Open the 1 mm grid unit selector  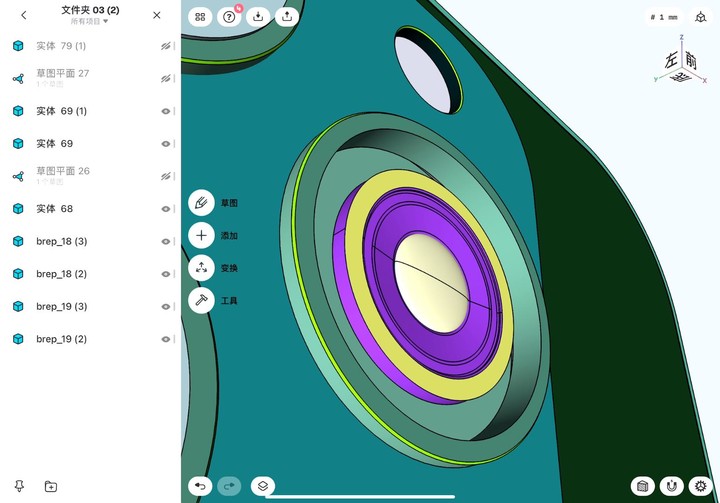[x=664, y=17]
